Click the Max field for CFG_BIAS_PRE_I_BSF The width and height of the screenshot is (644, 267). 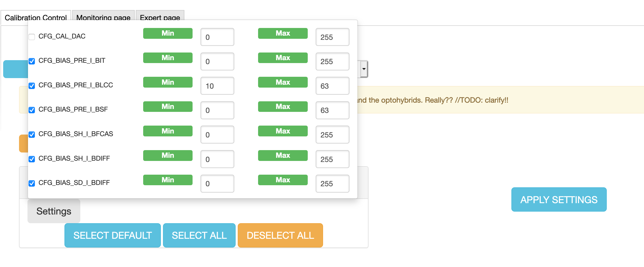click(x=333, y=110)
